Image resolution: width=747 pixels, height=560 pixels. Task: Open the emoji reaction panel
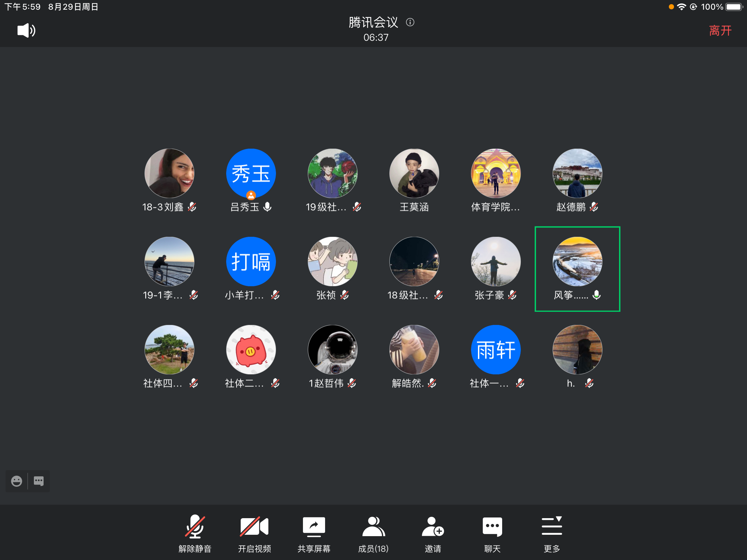coord(16,481)
